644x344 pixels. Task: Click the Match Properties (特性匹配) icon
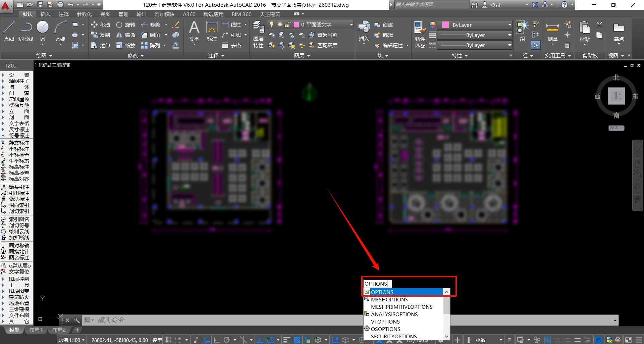(420, 34)
